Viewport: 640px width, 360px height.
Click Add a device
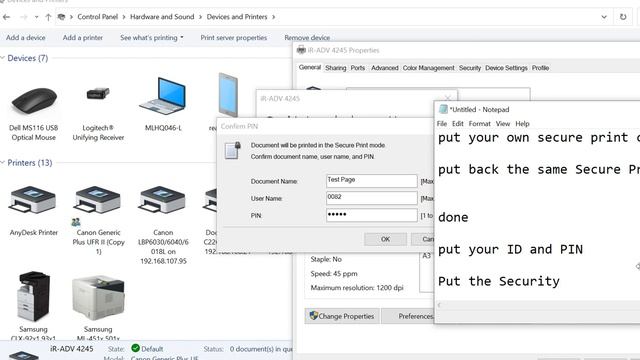tap(25, 38)
